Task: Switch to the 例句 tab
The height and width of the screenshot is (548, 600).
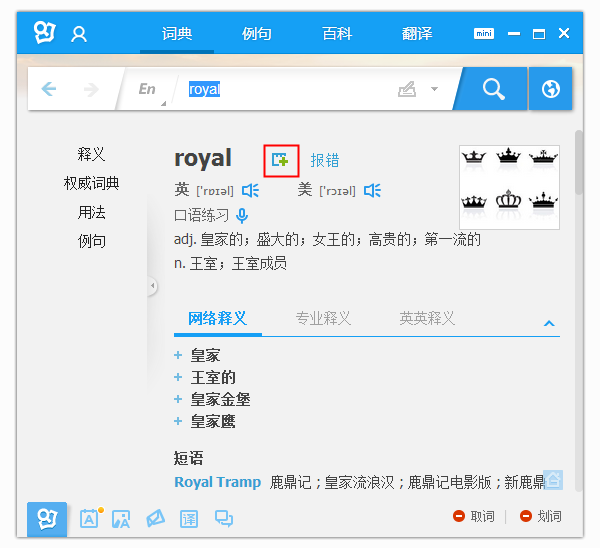Action: (257, 34)
